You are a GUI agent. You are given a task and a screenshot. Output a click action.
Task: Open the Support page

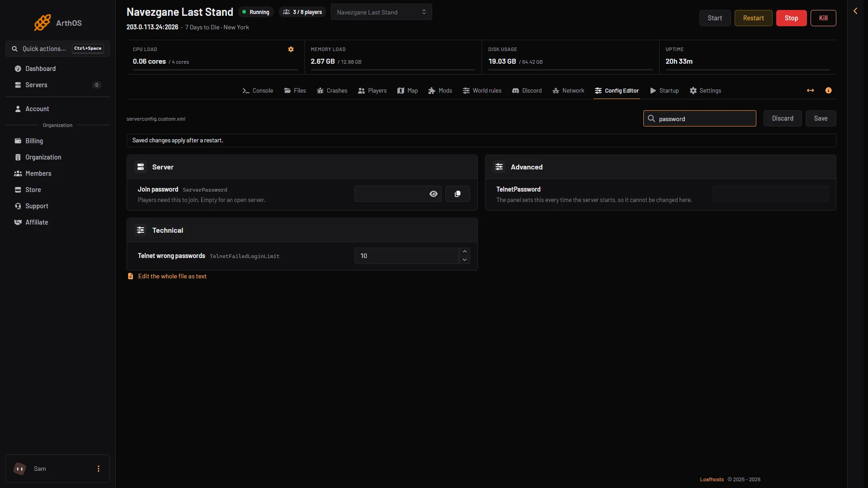point(57,206)
